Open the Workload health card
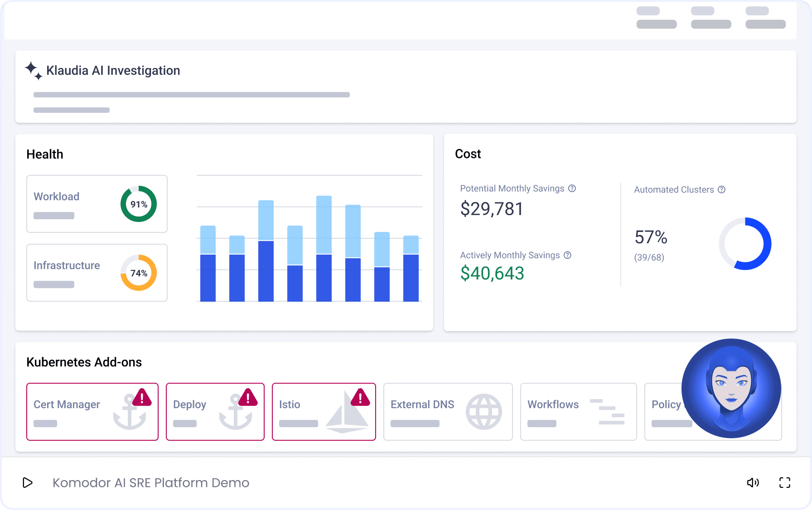The height and width of the screenshot is (510, 812). point(72,204)
